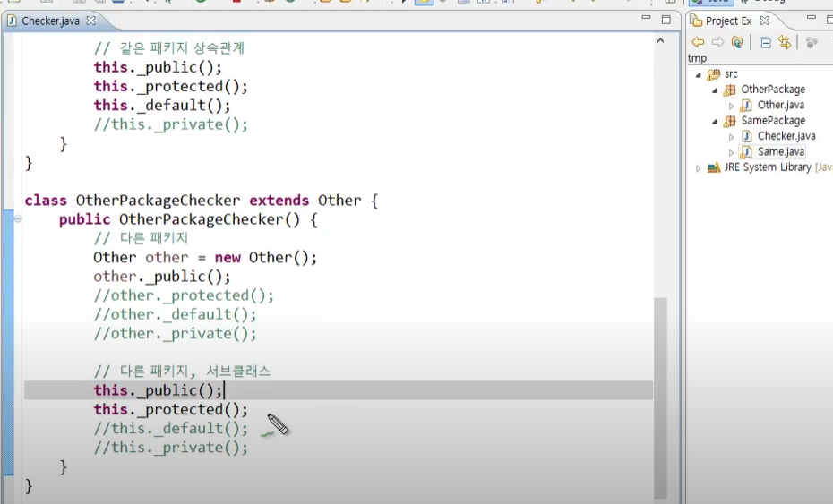Minimize the Project Explorer panel

(x=812, y=18)
